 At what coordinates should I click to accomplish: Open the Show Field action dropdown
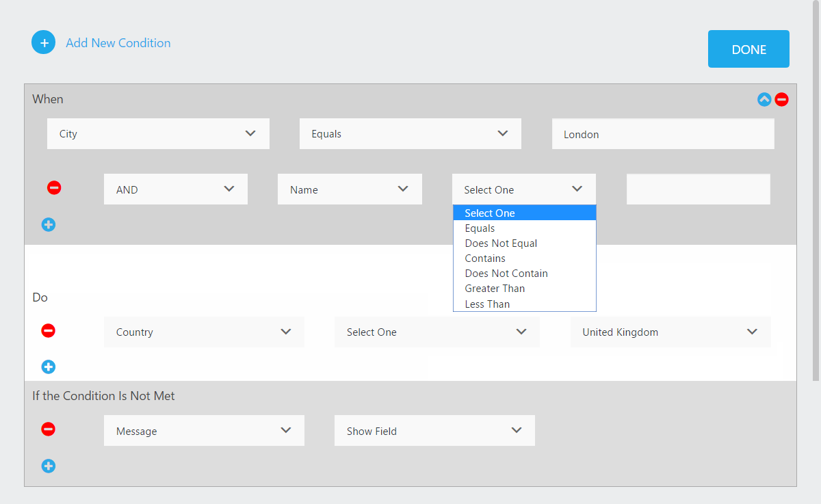434,431
